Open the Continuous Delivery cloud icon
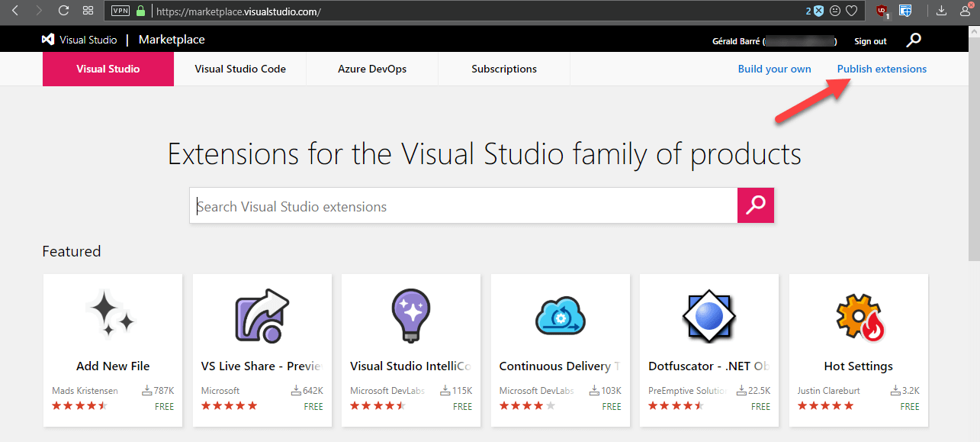Image resolution: width=980 pixels, height=442 pixels. coord(561,315)
